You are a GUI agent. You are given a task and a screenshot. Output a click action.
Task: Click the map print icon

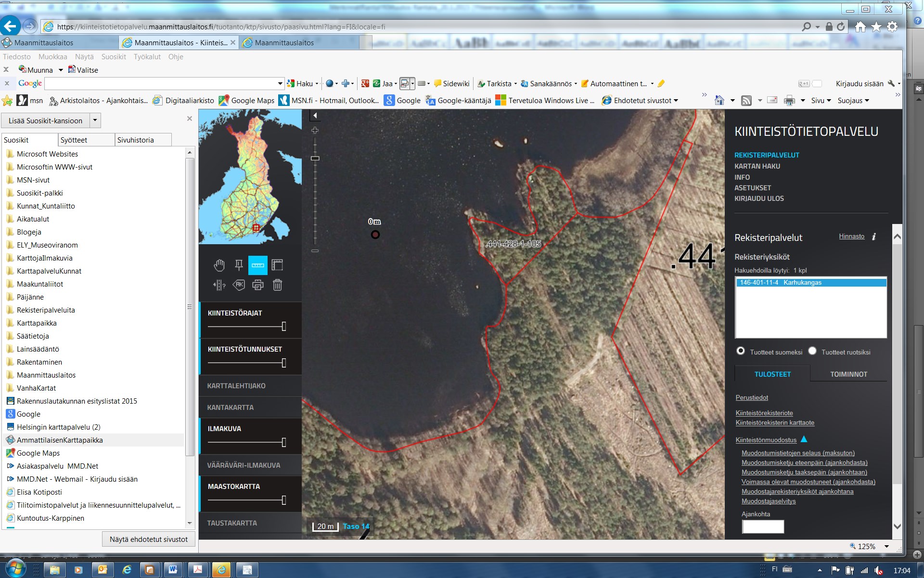(x=258, y=285)
